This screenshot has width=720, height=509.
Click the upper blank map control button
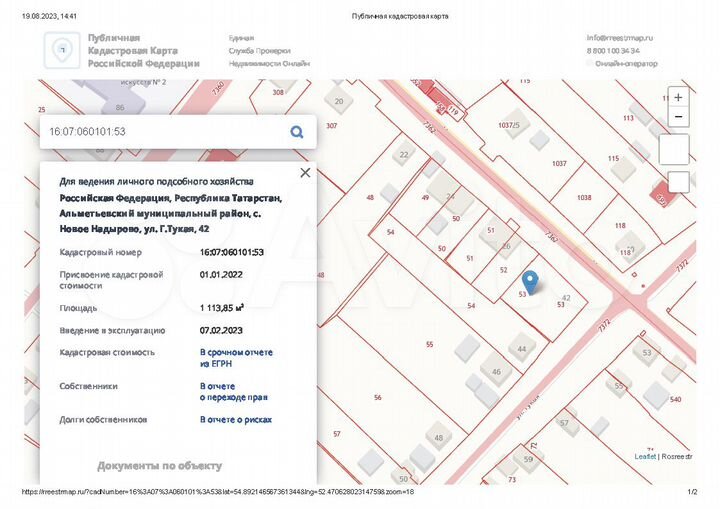674,149
